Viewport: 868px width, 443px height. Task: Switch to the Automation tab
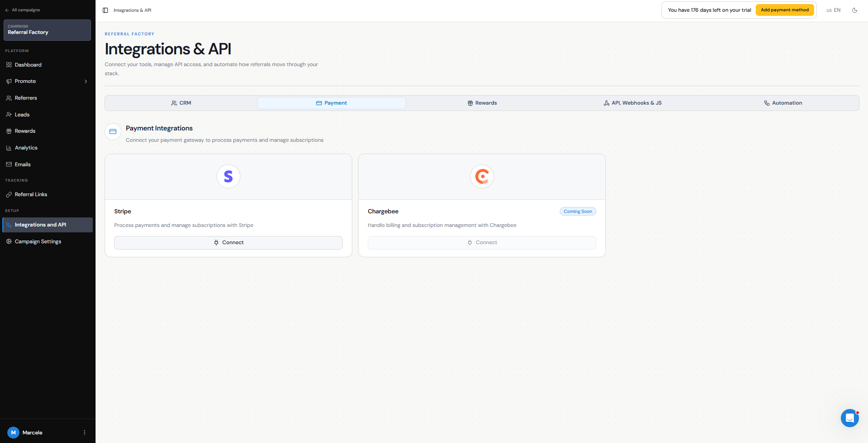[x=783, y=103]
